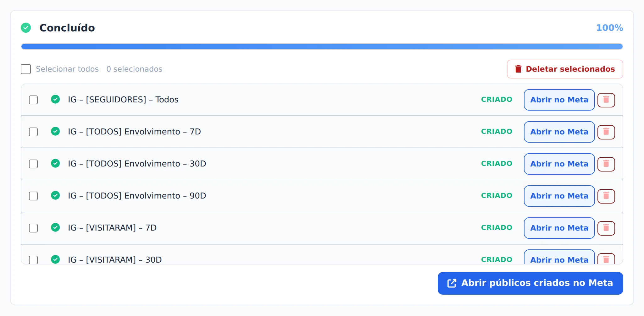This screenshot has height=316, width=644.
Task: Click trash icon for Envolvimento – 90D row
Action: (x=606, y=196)
